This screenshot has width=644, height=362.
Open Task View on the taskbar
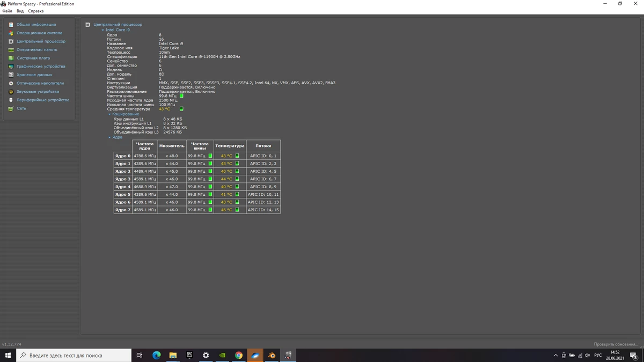[x=140, y=355]
